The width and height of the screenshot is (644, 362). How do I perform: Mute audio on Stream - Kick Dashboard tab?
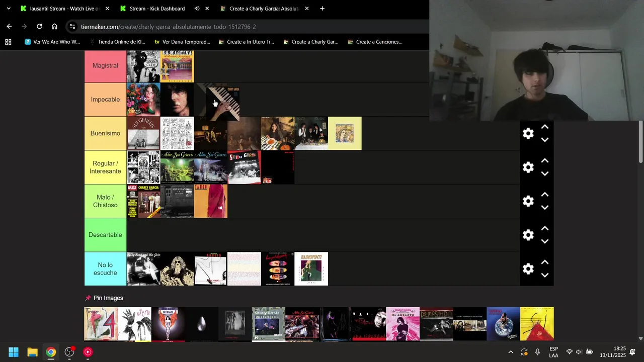pyautogui.click(x=197, y=9)
